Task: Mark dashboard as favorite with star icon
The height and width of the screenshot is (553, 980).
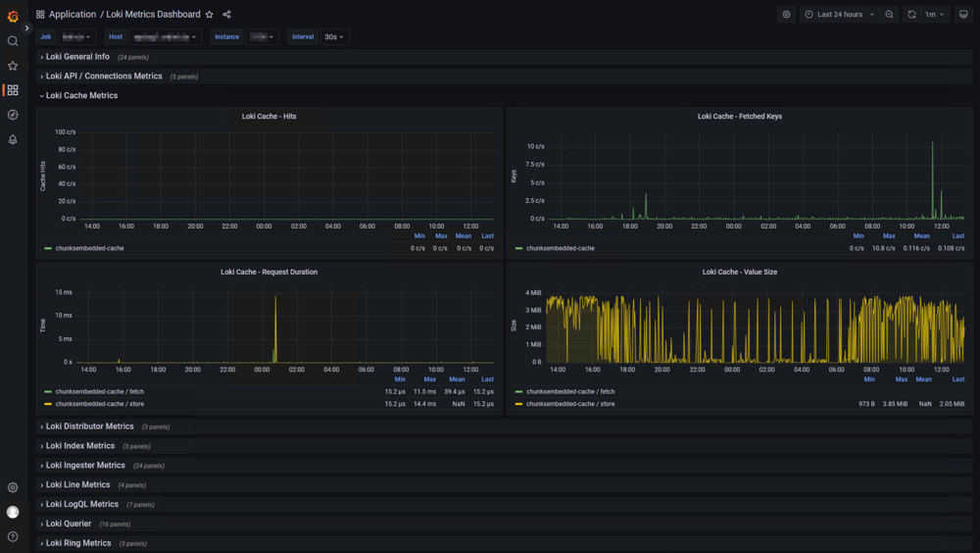Action: (x=210, y=15)
